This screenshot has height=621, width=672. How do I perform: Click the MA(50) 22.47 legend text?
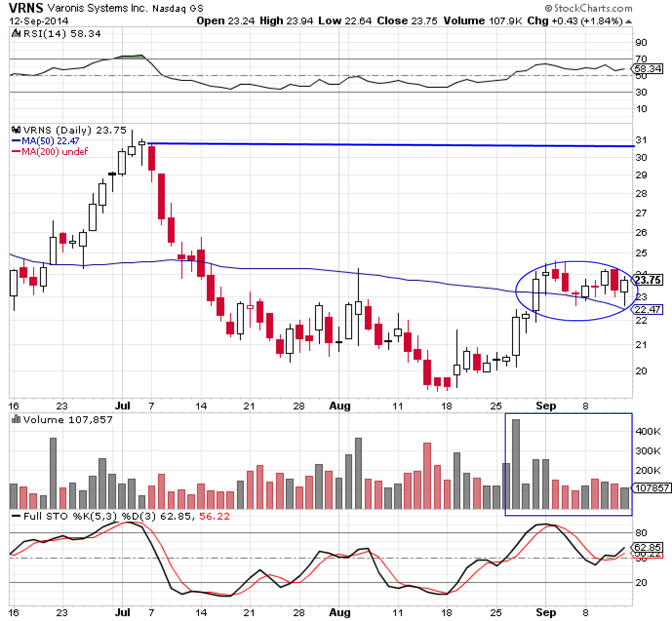(x=51, y=141)
